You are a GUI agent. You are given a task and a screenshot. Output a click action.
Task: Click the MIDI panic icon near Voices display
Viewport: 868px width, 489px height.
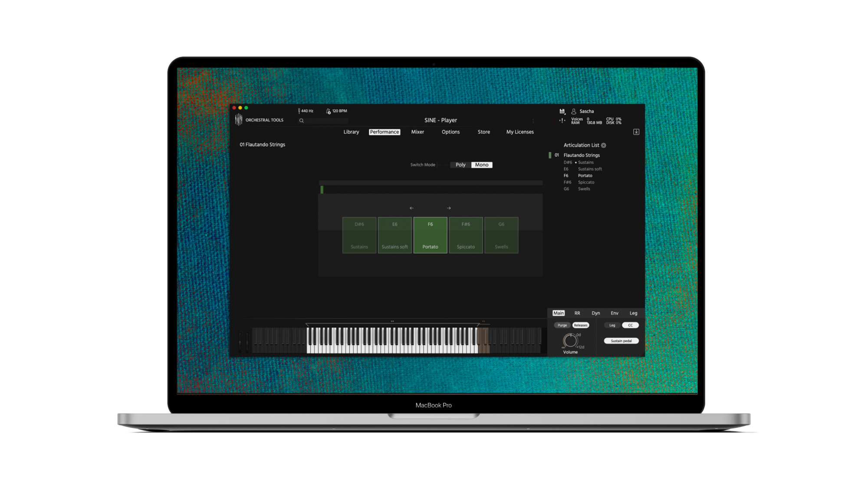click(562, 120)
